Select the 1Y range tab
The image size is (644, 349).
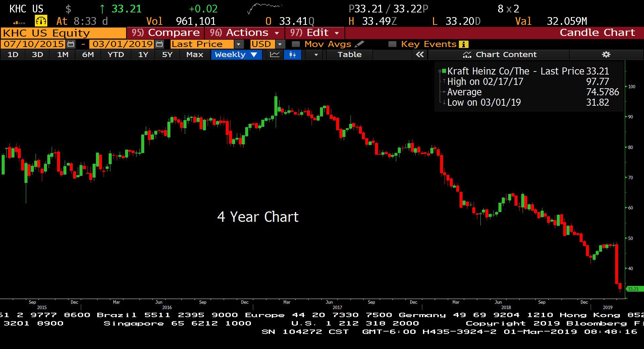click(143, 55)
